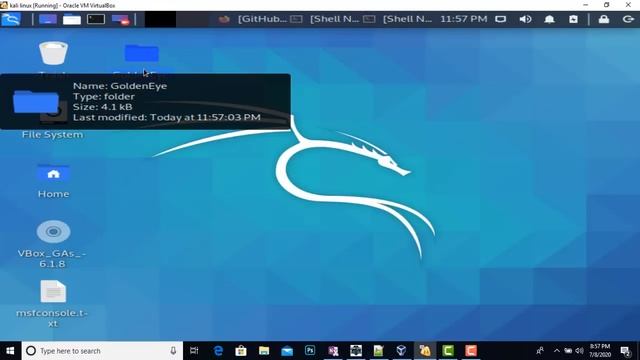Click the Windows clock showing 8:57 PM
This screenshot has height=360, width=640.
coord(600,351)
